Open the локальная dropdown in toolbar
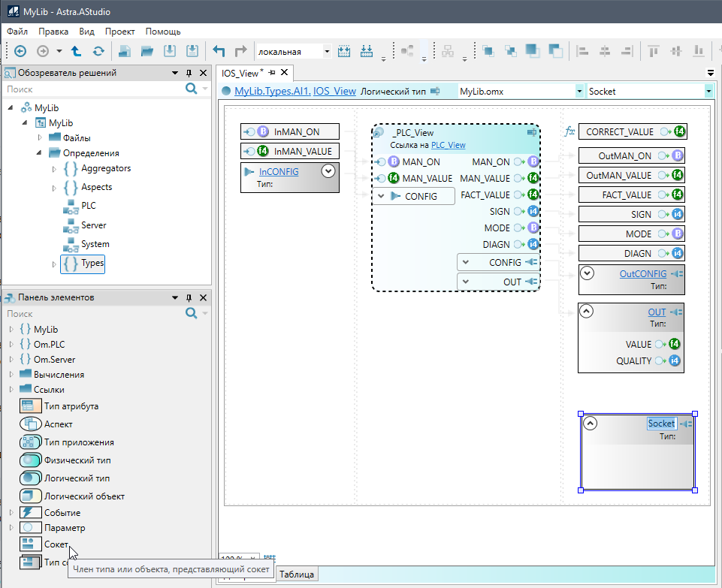 [x=327, y=52]
